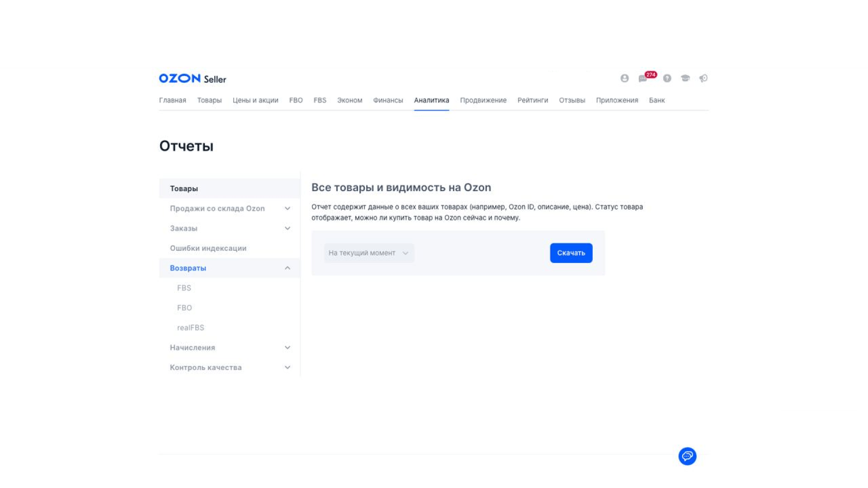Expand chevron next to Продажи со склада Ozon
868x488 pixels.
288,208
